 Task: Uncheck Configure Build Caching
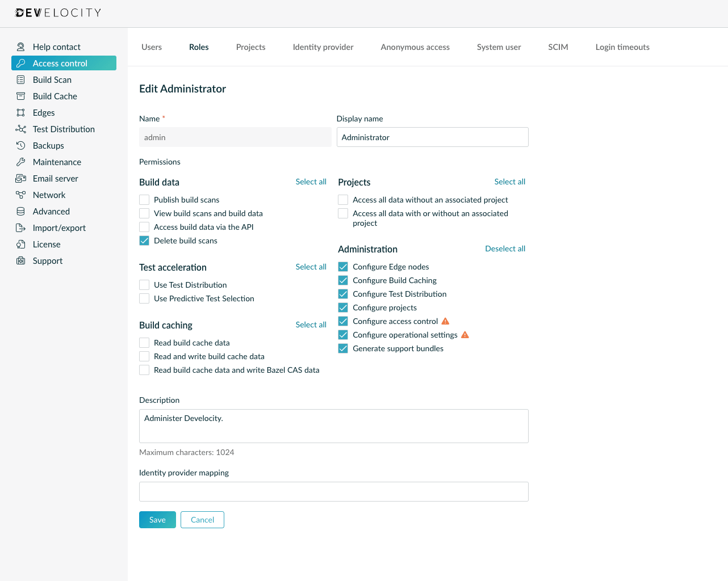point(343,280)
